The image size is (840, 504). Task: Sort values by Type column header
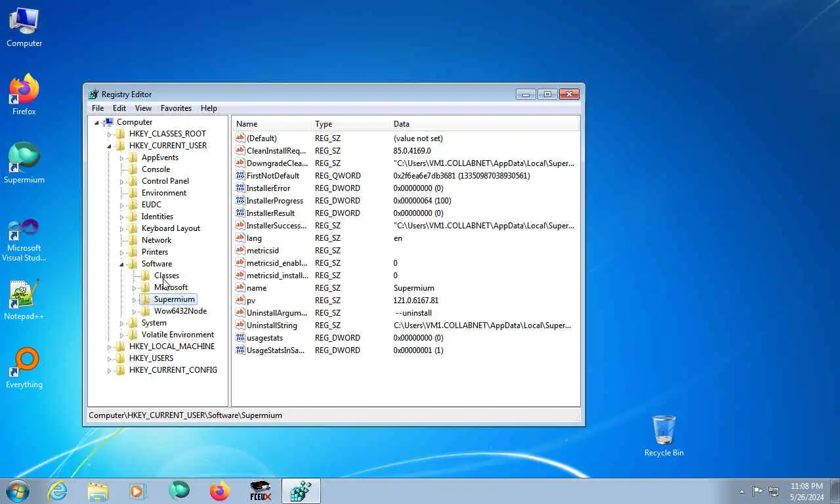coord(350,124)
